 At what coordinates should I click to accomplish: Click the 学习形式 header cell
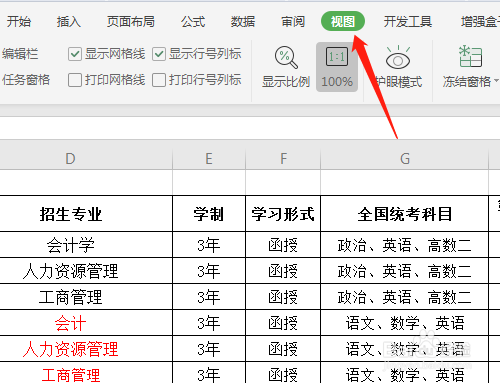pos(283,214)
